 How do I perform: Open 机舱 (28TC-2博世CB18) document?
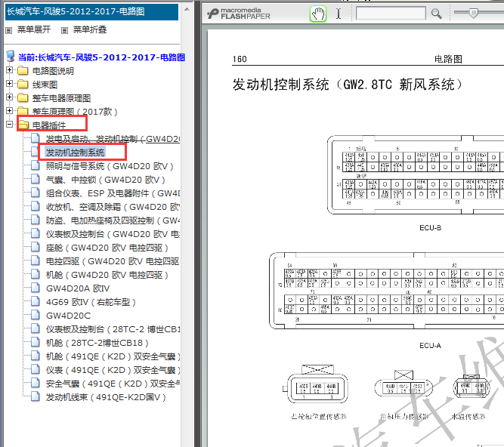click(x=97, y=343)
